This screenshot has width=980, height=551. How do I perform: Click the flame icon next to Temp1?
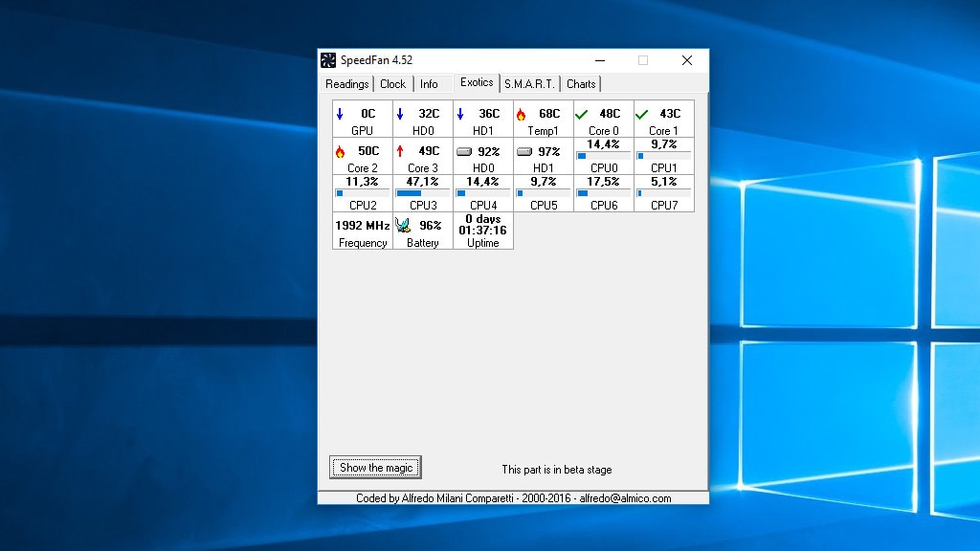click(x=522, y=114)
